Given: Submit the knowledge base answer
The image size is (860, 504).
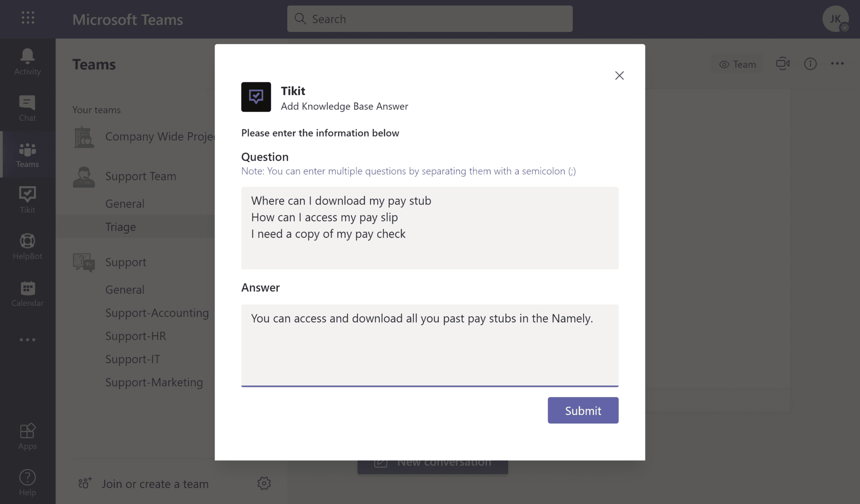Looking at the screenshot, I should tap(583, 410).
